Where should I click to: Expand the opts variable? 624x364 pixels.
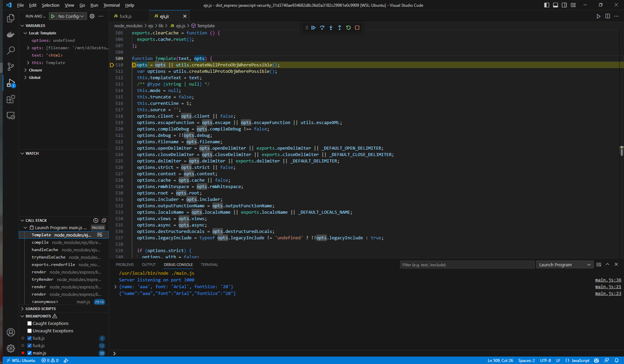pyautogui.click(x=28, y=48)
